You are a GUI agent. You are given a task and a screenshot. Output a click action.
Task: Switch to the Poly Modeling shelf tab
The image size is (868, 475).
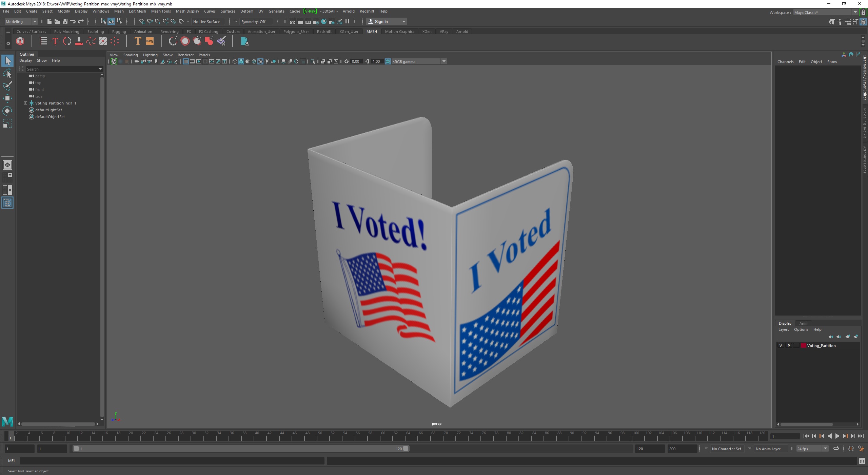coord(66,32)
